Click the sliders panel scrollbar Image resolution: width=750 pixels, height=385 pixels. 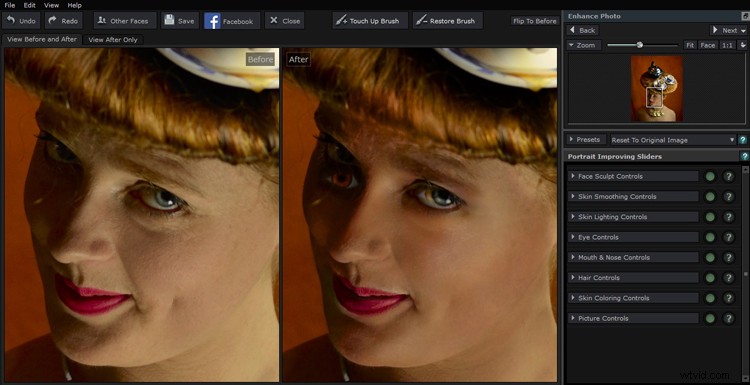coord(745,274)
